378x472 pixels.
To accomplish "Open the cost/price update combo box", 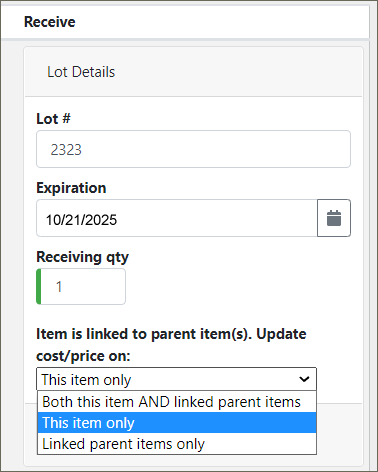I will 176,379.
